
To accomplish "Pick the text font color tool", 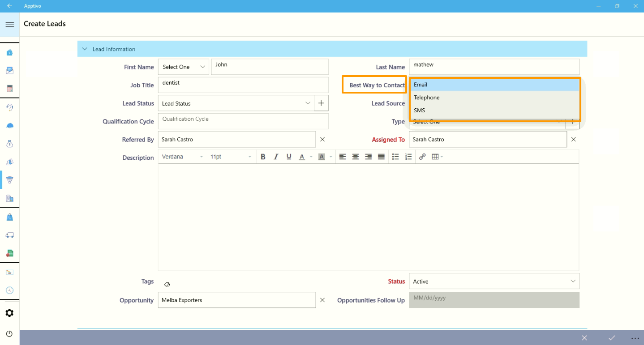I will [x=302, y=157].
